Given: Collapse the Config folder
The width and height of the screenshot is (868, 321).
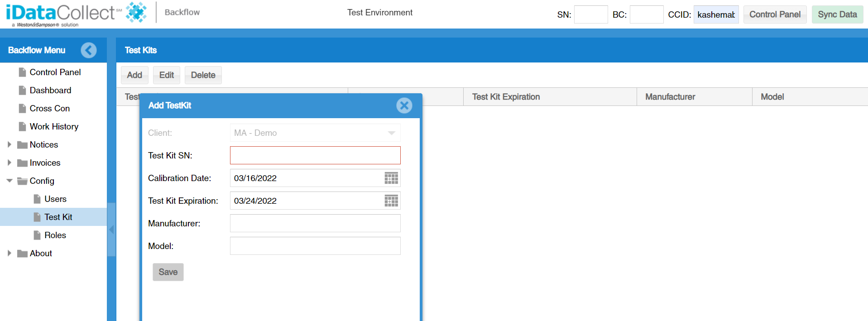Looking at the screenshot, I should 9,181.
